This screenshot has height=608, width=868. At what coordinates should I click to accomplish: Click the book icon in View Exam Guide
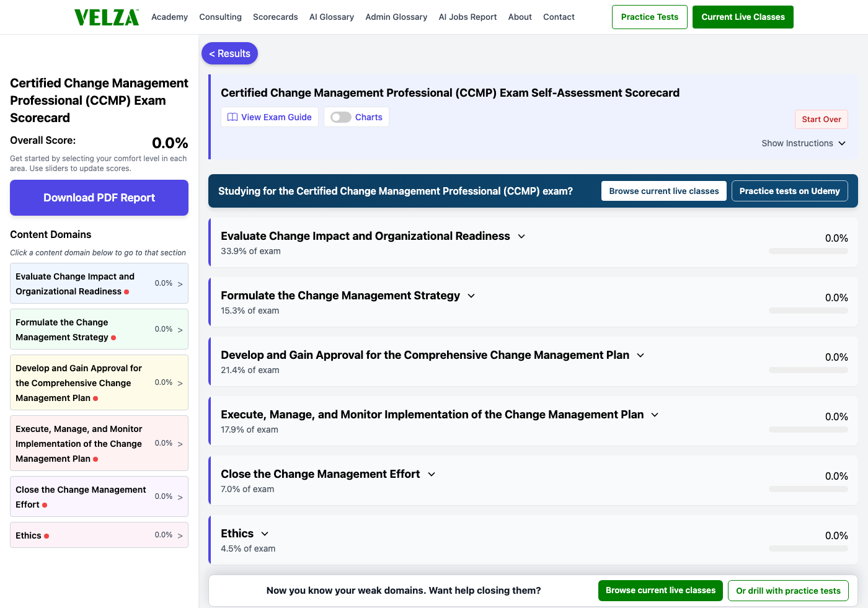[x=232, y=117]
